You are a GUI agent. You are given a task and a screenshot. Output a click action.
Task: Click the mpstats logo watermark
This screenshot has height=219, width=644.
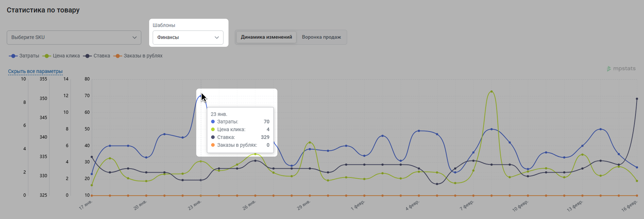(x=621, y=69)
